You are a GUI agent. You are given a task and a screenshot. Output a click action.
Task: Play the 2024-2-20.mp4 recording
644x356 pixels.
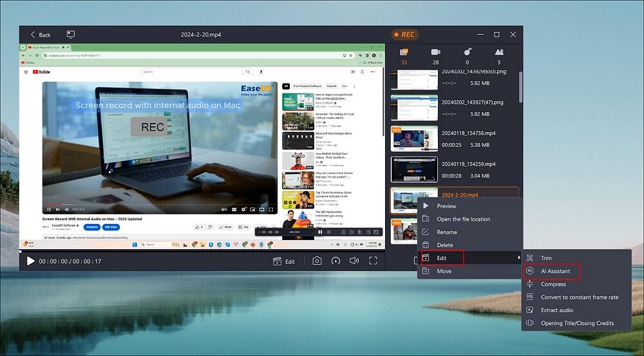click(x=30, y=261)
